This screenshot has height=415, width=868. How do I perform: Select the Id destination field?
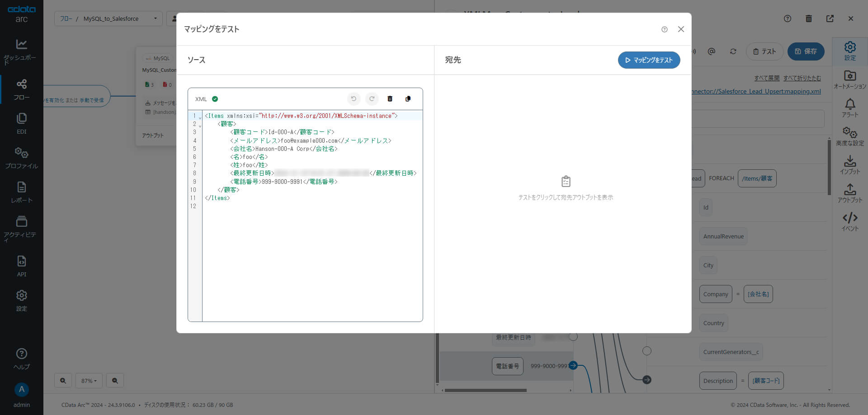[x=706, y=208]
